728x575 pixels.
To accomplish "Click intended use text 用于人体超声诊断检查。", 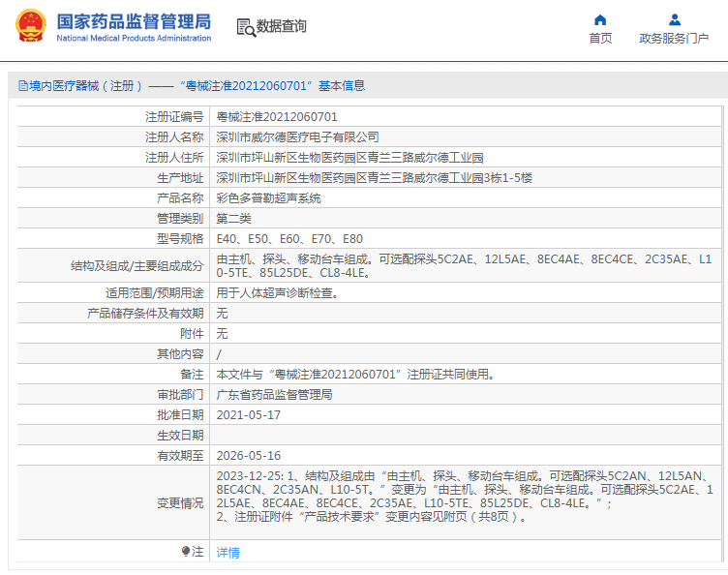I will pyautogui.click(x=277, y=293).
